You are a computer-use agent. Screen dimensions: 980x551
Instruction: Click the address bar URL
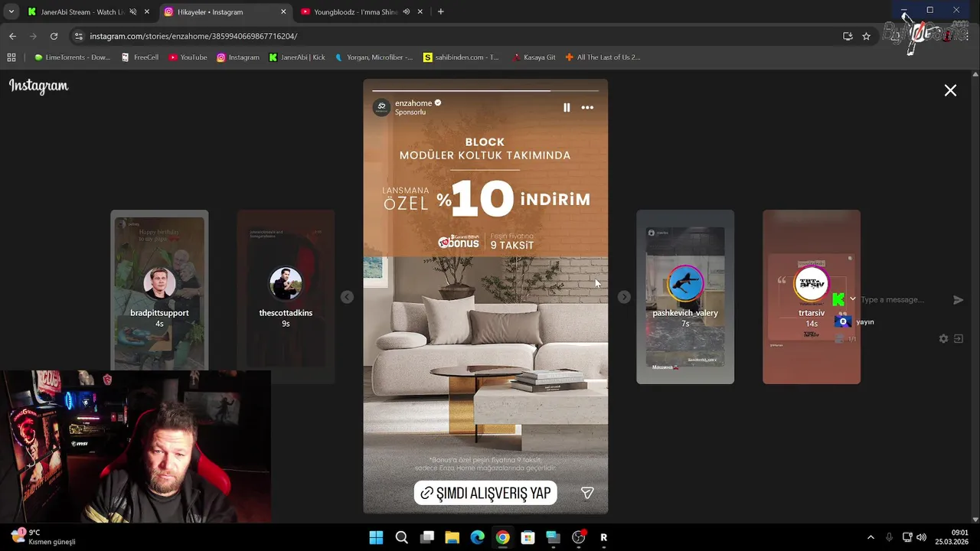click(x=193, y=36)
